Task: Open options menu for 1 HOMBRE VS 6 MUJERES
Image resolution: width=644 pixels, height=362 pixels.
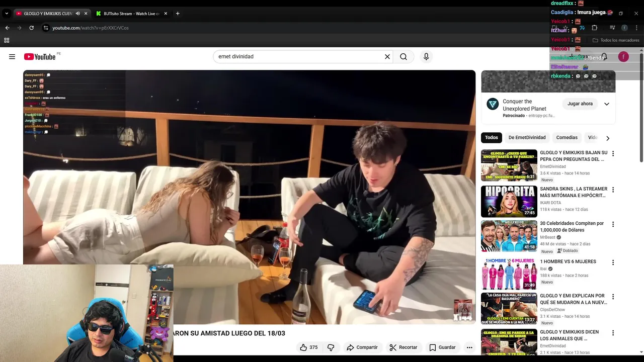Action: click(x=613, y=262)
